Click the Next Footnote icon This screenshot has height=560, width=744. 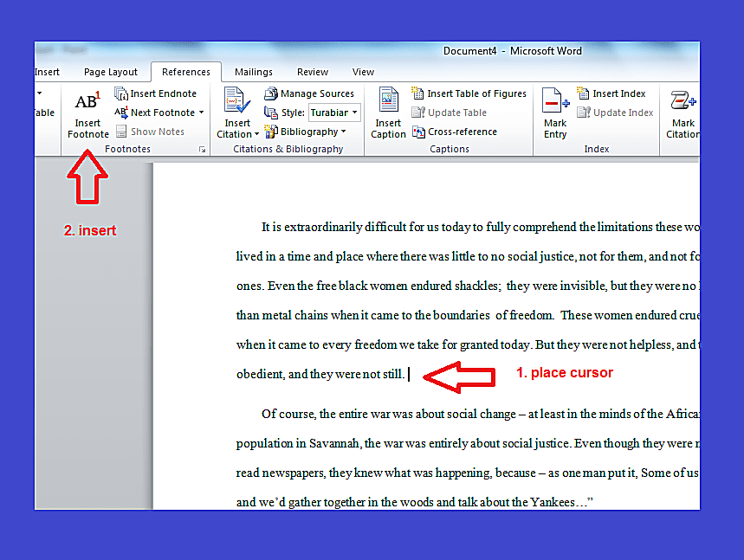click(x=121, y=113)
